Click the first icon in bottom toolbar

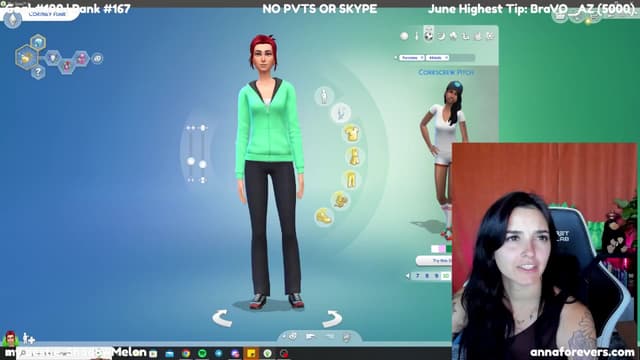[x=293, y=337]
